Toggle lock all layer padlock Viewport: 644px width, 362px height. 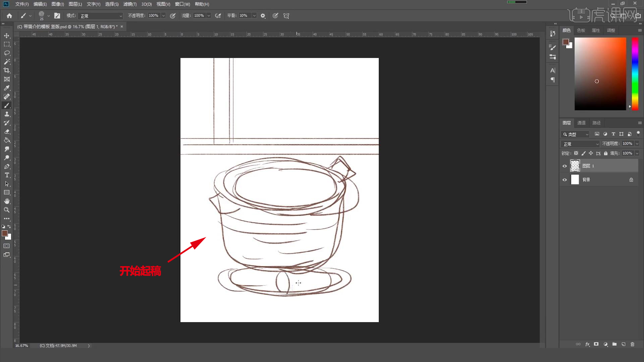606,153
